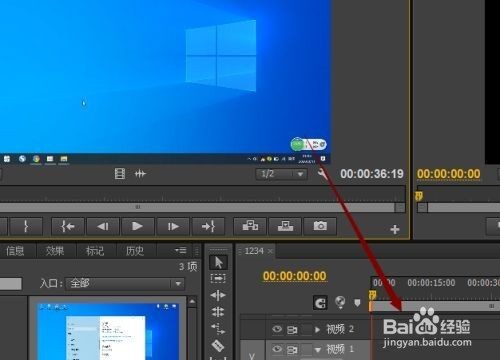This screenshot has height=360, width=500.
Task: Toggle sync lock for 视频 1 track
Action: tap(292, 349)
